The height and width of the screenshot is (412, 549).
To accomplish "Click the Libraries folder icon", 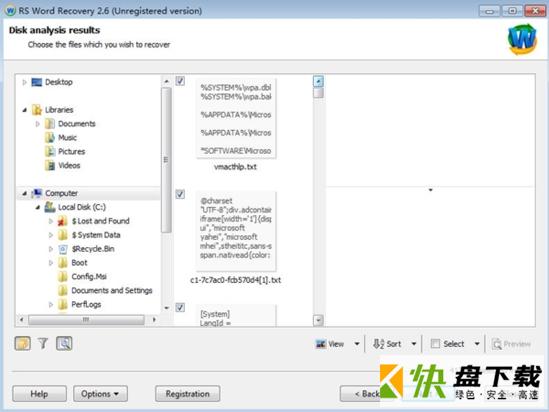I will (37, 110).
